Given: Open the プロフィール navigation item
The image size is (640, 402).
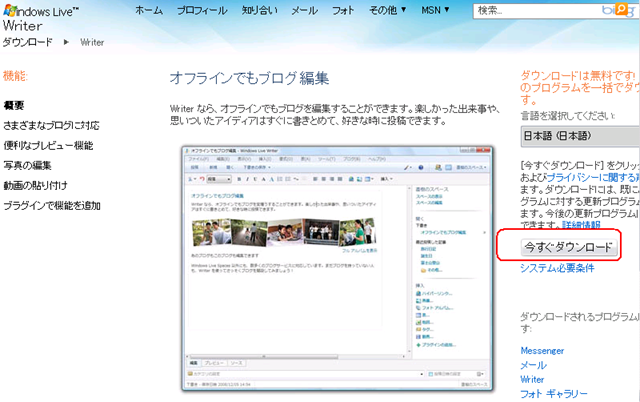Looking at the screenshot, I should [202, 10].
